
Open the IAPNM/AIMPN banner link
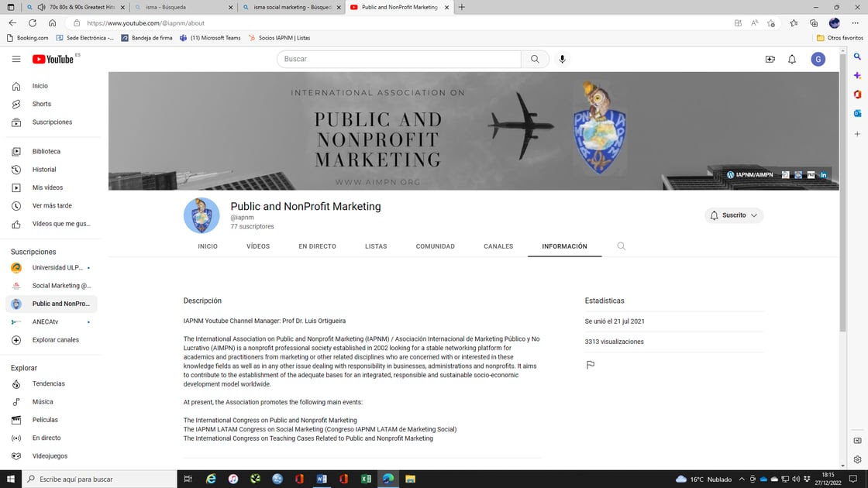tap(749, 175)
